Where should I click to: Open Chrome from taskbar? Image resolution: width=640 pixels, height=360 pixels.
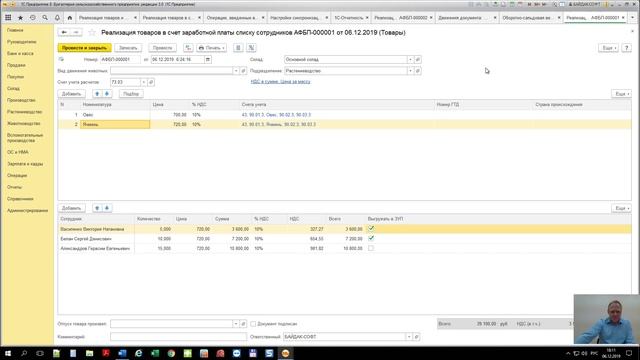(x=171, y=353)
